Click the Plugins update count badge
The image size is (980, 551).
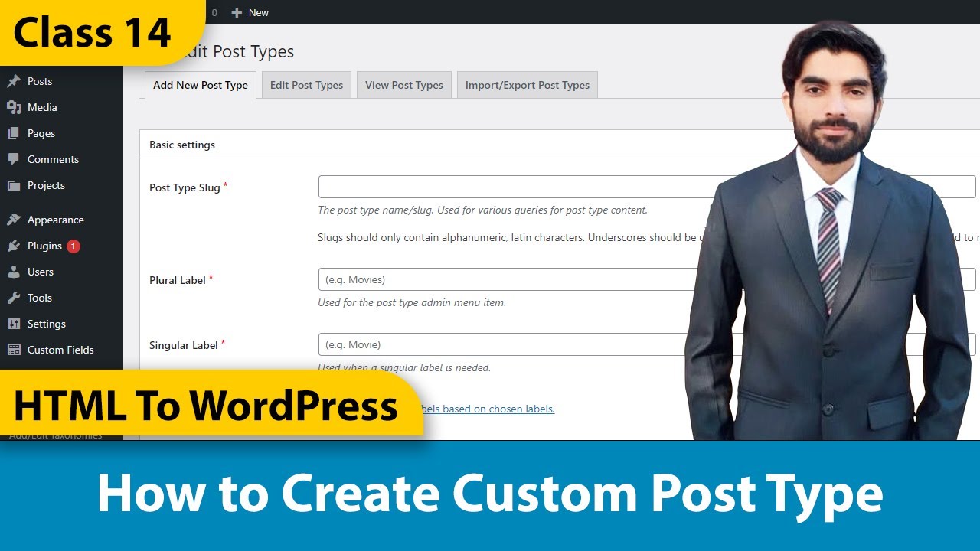[x=73, y=246]
